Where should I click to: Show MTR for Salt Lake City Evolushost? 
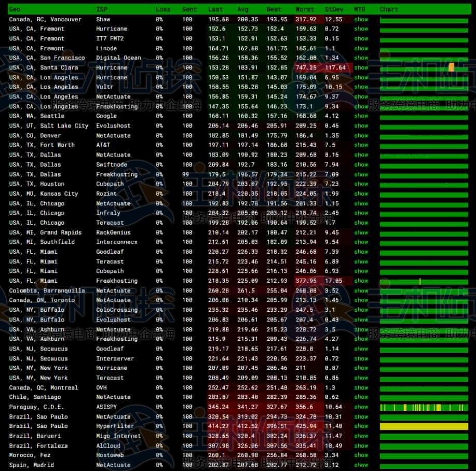click(361, 126)
